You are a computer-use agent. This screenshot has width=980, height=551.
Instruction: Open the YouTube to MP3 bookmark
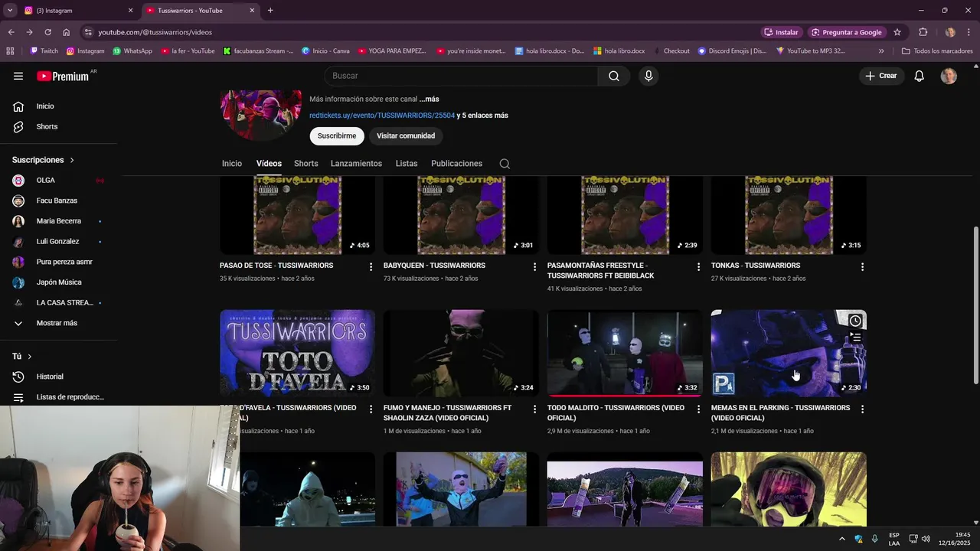click(x=811, y=51)
